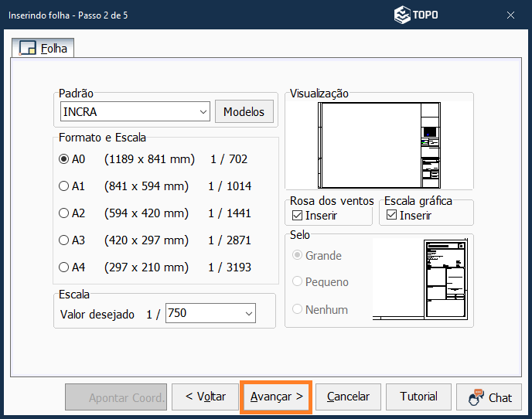Click the Modelos button
The width and height of the screenshot is (532, 419).
(244, 112)
